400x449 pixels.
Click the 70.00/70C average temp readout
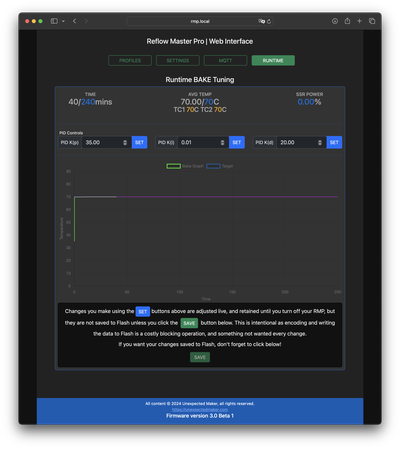[200, 102]
